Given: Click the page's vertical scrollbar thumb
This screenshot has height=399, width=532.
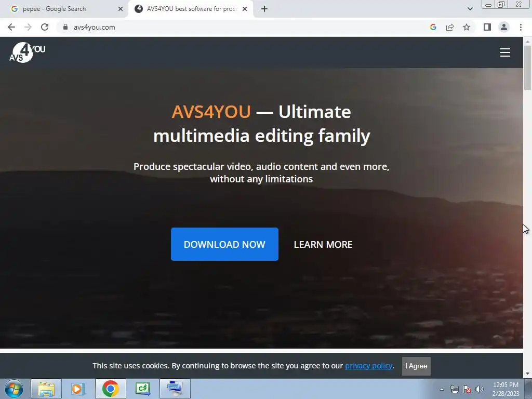Looking at the screenshot, I should (527, 68).
